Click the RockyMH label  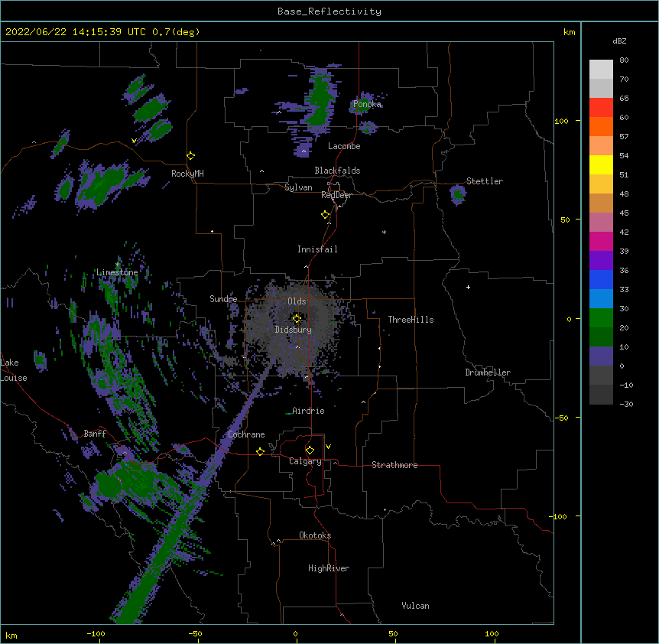tap(187, 174)
